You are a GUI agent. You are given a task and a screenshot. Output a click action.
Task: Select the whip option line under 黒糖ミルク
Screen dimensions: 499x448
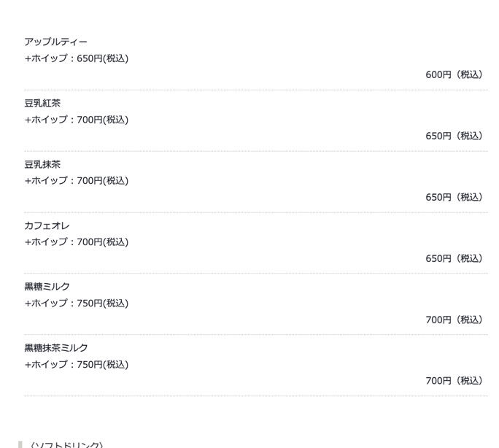pos(76,304)
